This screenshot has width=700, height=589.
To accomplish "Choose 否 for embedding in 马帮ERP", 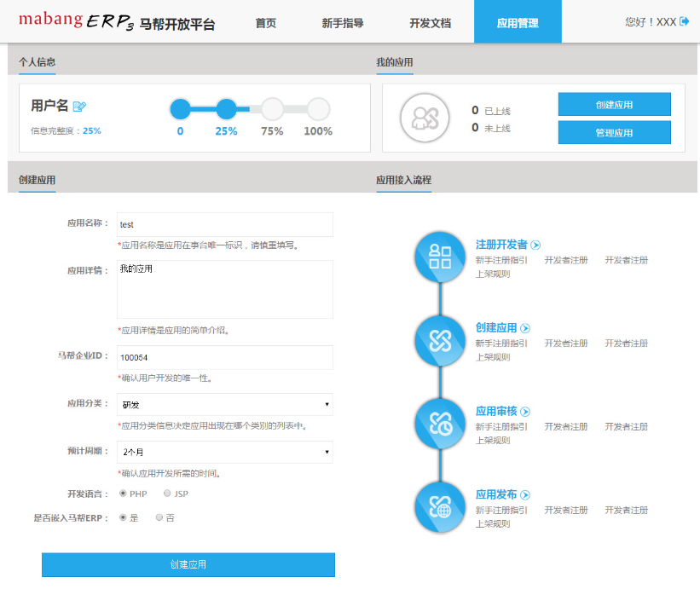I will coord(159,517).
